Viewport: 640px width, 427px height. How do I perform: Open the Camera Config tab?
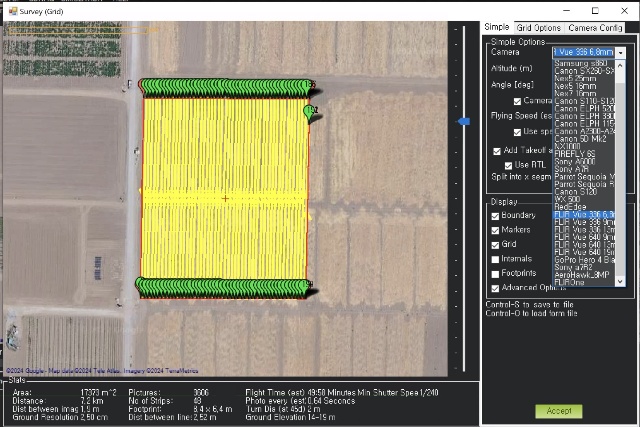point(596,27)
